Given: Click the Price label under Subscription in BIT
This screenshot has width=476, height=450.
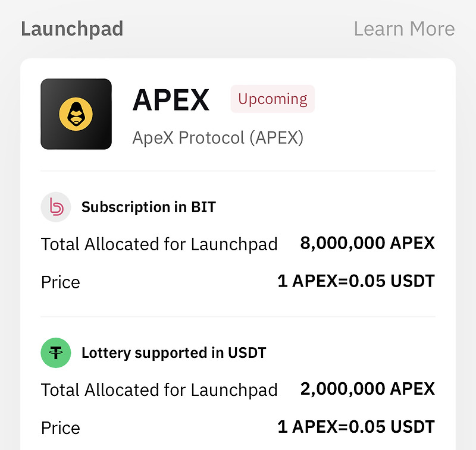Looking at the screenshot, I should coord(60,282).
